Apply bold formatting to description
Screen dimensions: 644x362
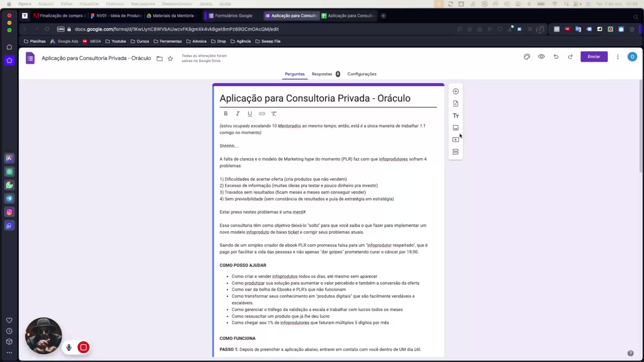(x=225, y=114)
